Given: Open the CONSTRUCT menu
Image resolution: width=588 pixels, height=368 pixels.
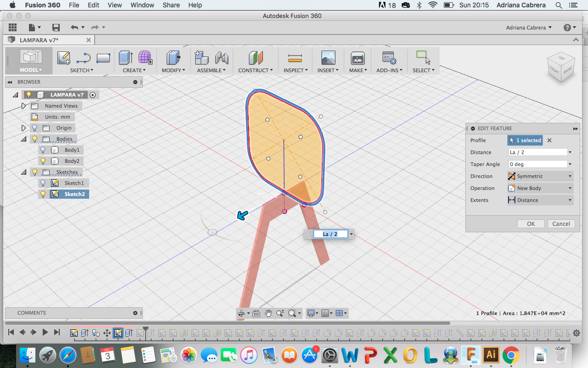Looking at the screenshot, I should click(255, 70).
